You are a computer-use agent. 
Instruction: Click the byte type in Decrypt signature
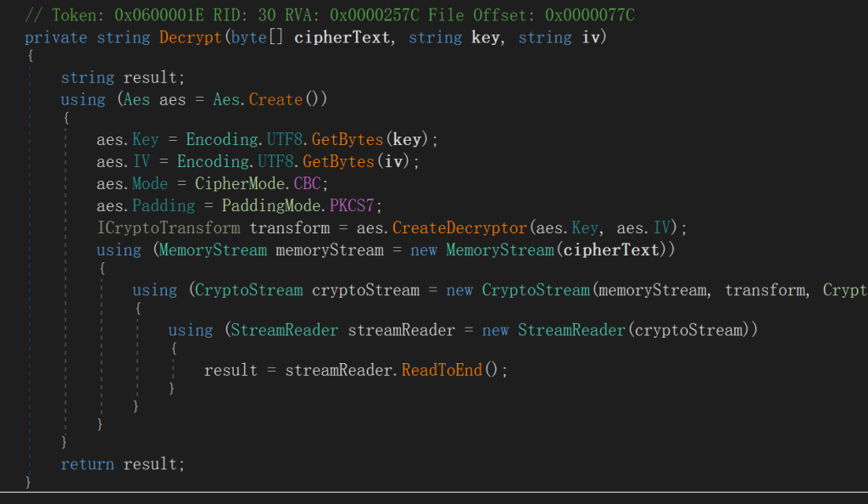248,37
